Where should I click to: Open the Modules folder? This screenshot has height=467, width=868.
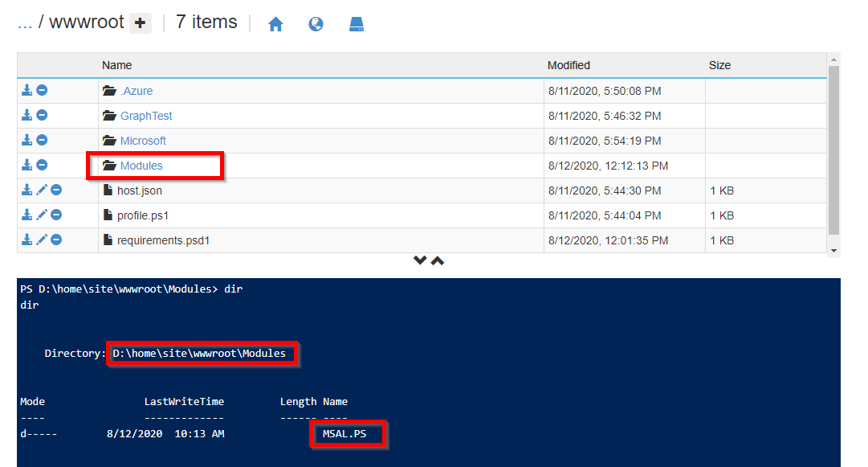tap(144, 165)
